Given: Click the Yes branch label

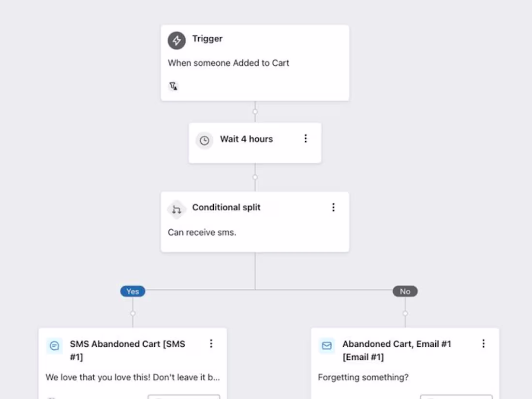Looking at the screenshot, I should pos(133,292).
